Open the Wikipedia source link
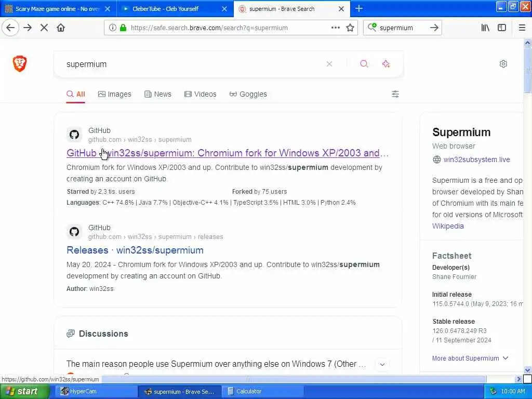Screen dimensions: 532x399 click(448, 226)
